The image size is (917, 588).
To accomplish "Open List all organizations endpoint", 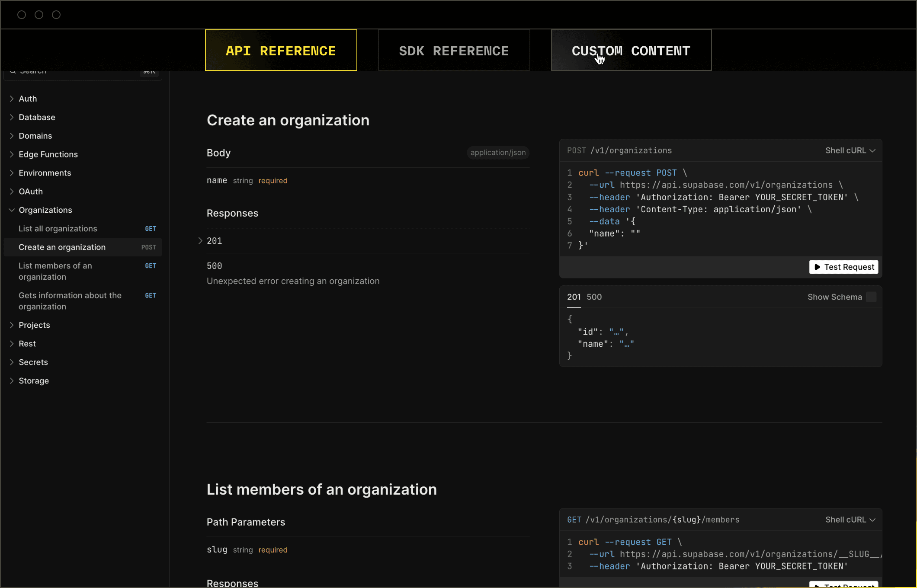I will tap(82, 229).
